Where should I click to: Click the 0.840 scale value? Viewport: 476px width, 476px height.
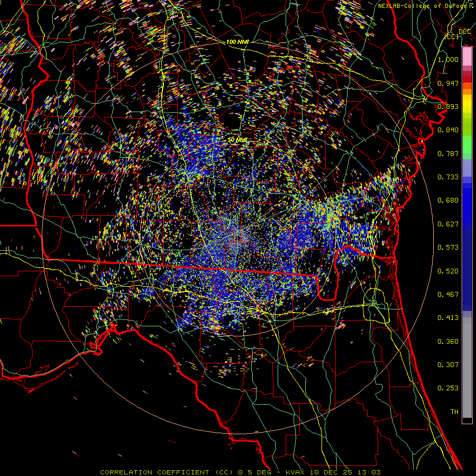[448, 130]
